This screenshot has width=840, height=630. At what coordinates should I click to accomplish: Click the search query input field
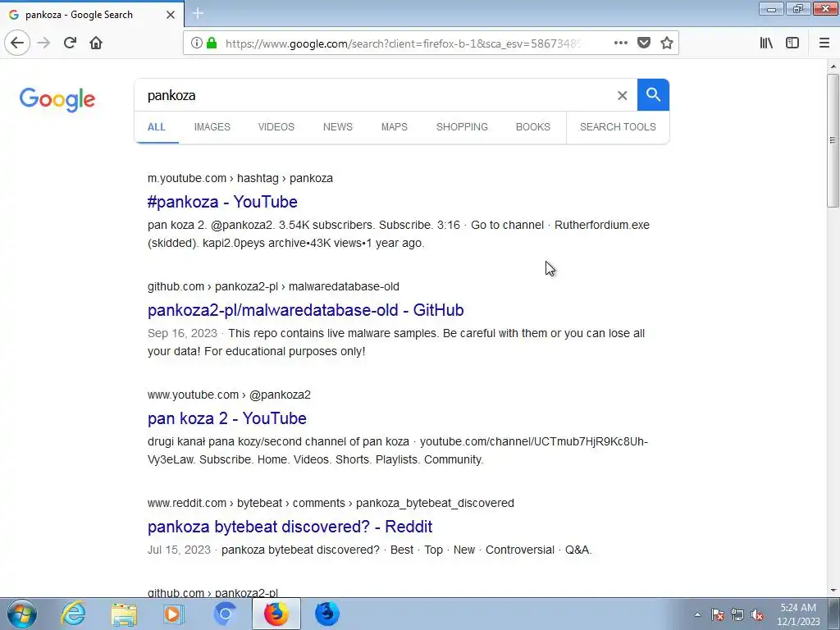click(375, 95)
